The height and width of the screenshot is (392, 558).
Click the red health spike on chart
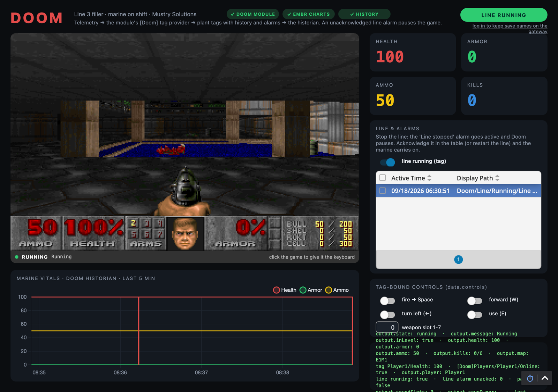point(139,331)
